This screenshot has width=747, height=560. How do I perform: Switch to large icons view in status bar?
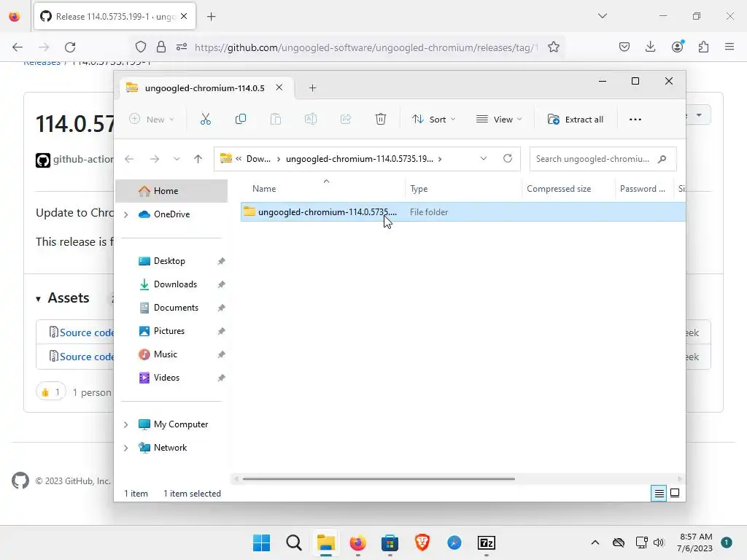675,493
